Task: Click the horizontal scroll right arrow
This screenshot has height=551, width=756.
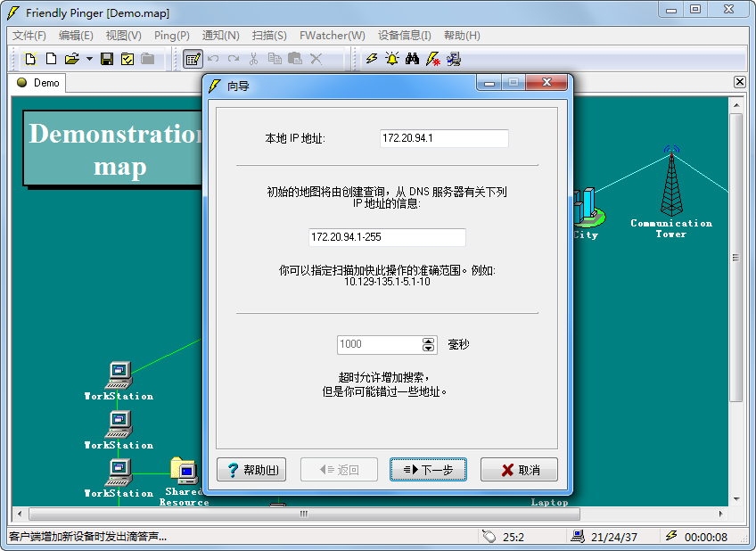Action: 721,514
